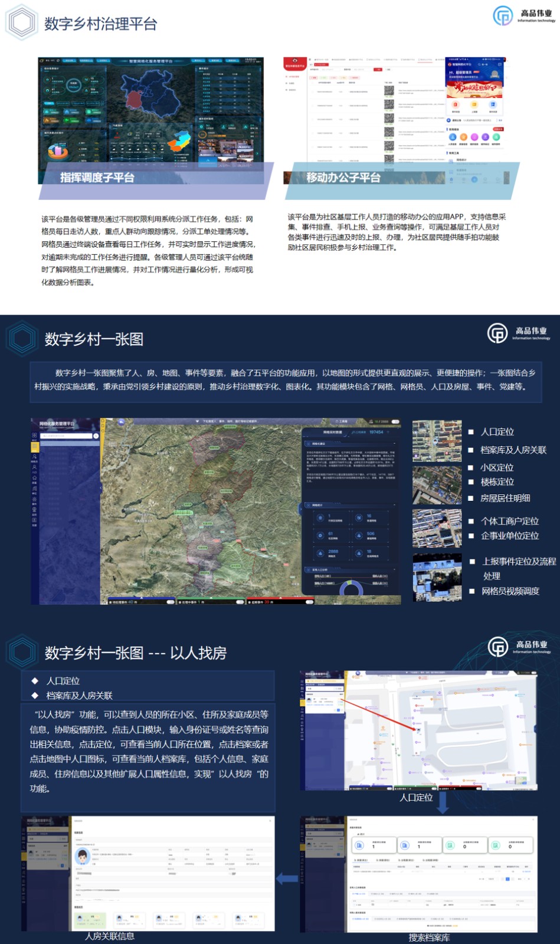Click 数字乡村一张图 --- 以人找房 heading
Screen dimensions: 560x944
pos(136,653)
